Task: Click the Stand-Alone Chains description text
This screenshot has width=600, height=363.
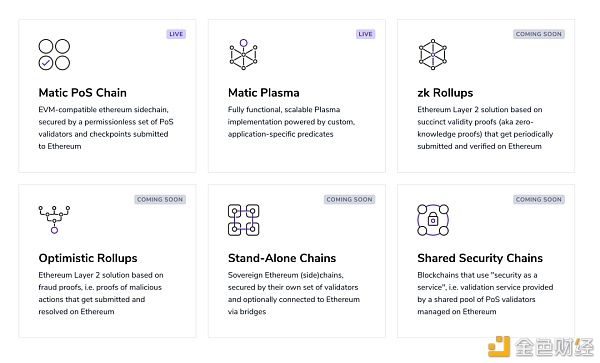Action: point(293,293)
